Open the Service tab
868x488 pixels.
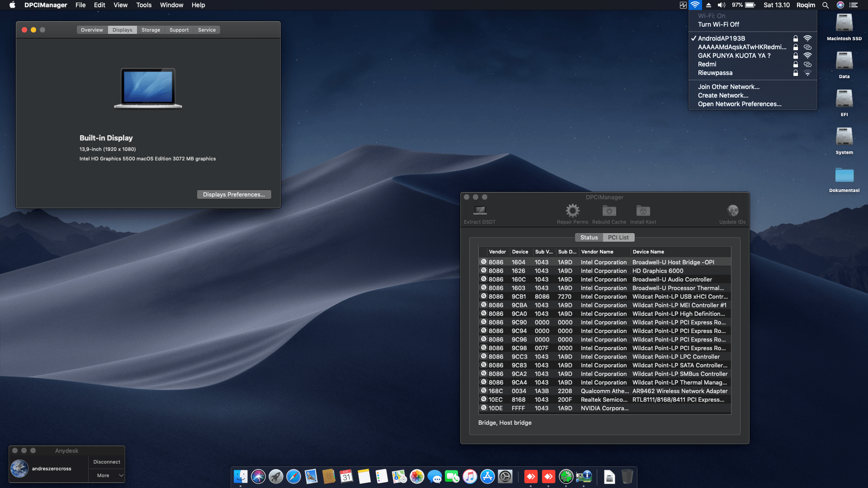pyautogui.click(x=207, y=30)
